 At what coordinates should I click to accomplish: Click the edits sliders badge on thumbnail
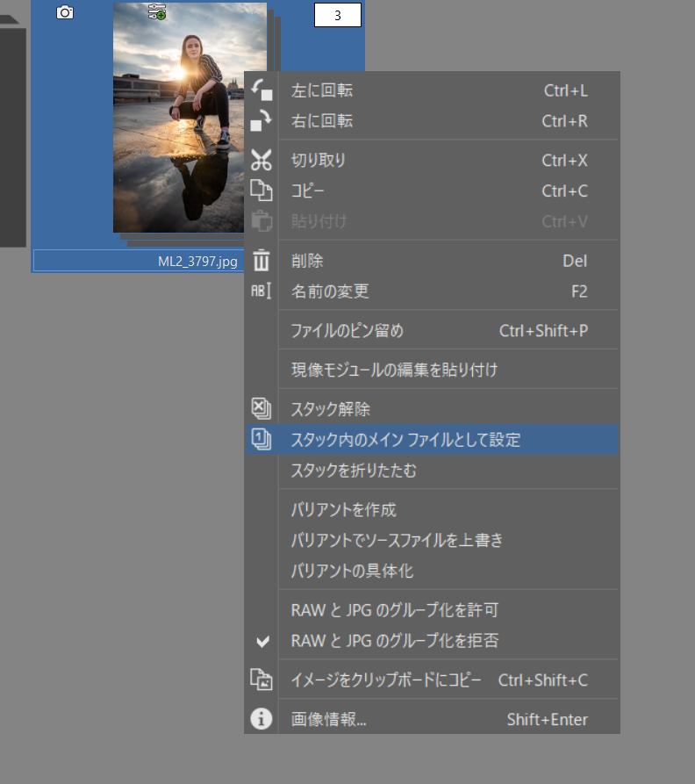157,11
